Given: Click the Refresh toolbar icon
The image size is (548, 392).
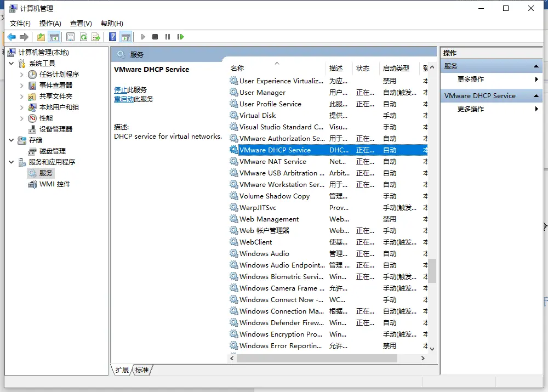Looking at the screenshot, I should [x=83, y=37].
